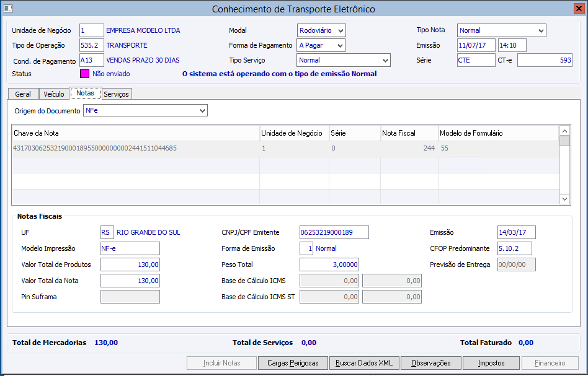Open the Origem do Documento dropdown
The height and width of the screenshot is (376, 588).
[145, 110]
